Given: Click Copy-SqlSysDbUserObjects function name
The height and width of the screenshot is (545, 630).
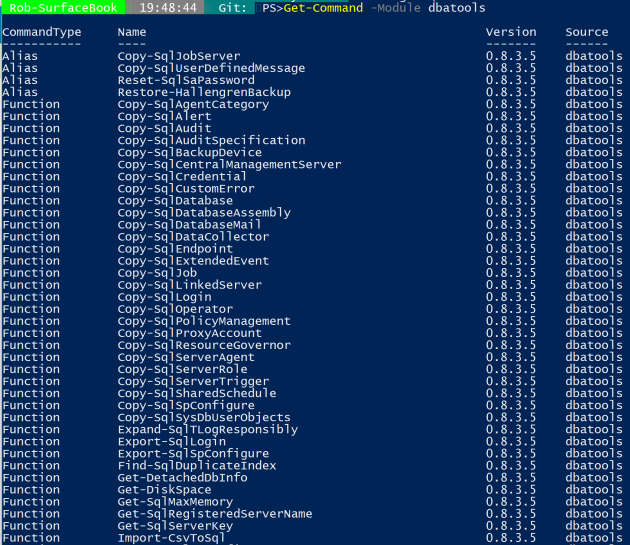Looking at the screenshot, I should click(x=204, y=418).
